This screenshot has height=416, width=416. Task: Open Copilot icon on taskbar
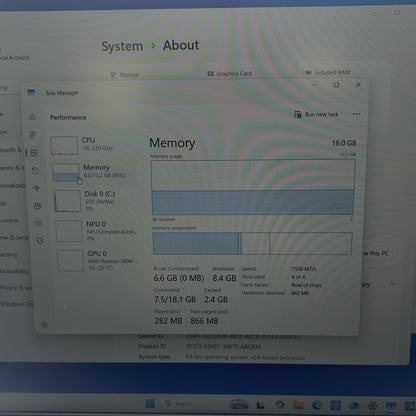pos(280,405)
